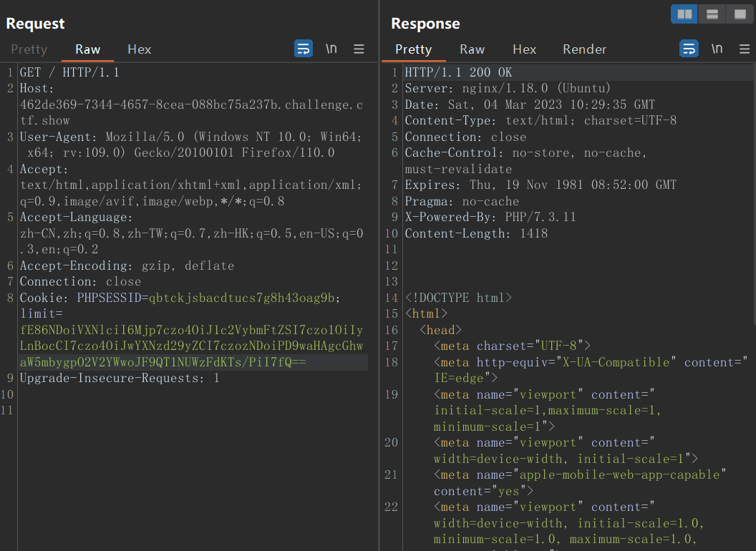Click the Cache-Control response header
The image size is (756, 551).
[525, 161]
